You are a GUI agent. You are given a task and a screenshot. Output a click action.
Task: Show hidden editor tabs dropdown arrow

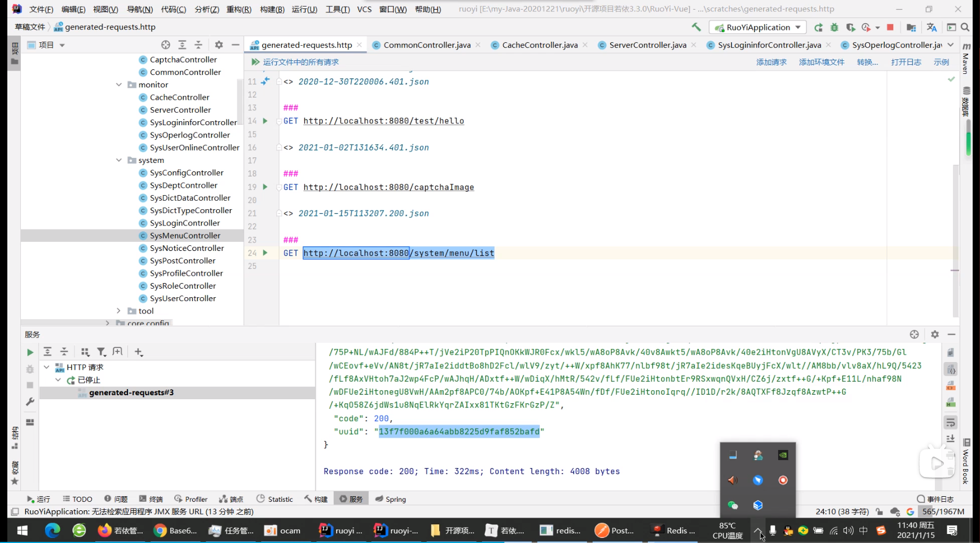951,45
